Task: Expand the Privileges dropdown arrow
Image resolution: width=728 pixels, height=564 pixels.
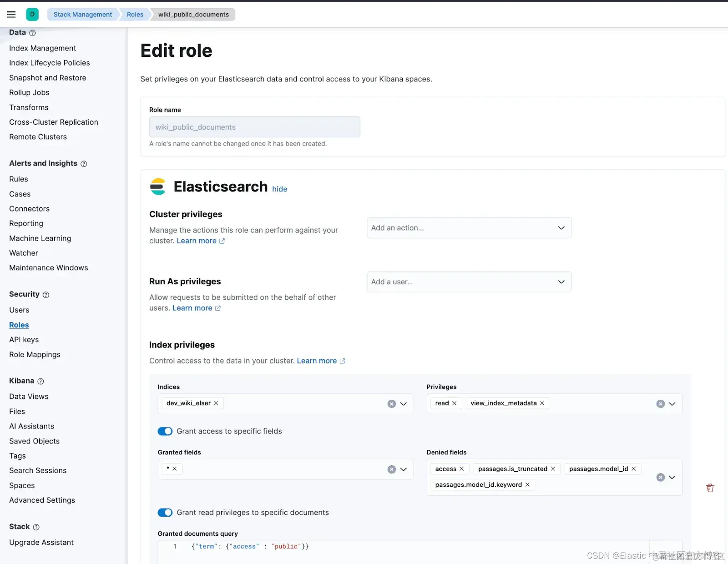Action: click(672, 404)
